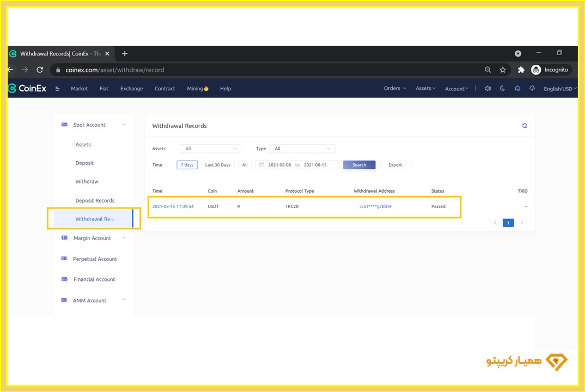The height and width of the screenshot is (392, 585).
Task: Click the refresh icon in Withdrawal Records
Action: 525,126
